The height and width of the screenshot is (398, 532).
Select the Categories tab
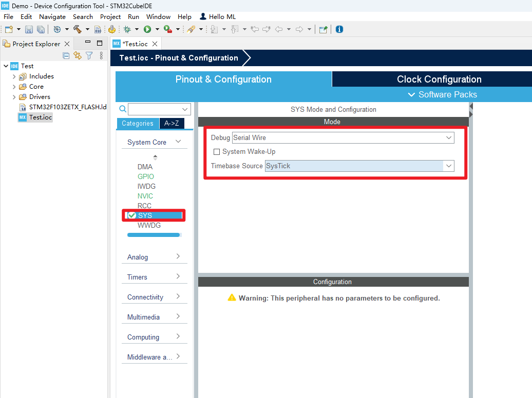coord(138,124)
